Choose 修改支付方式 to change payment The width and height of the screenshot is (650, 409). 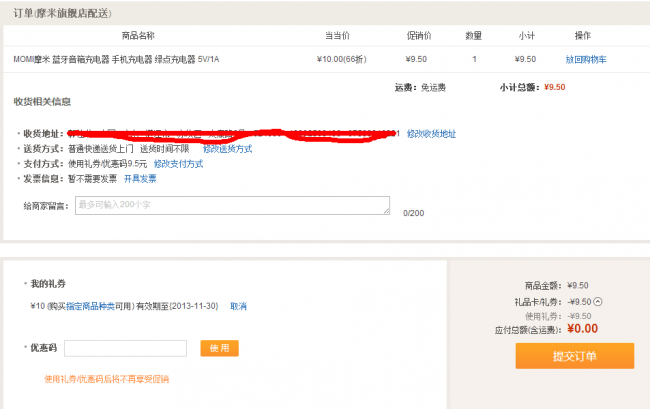coord(178,163)
